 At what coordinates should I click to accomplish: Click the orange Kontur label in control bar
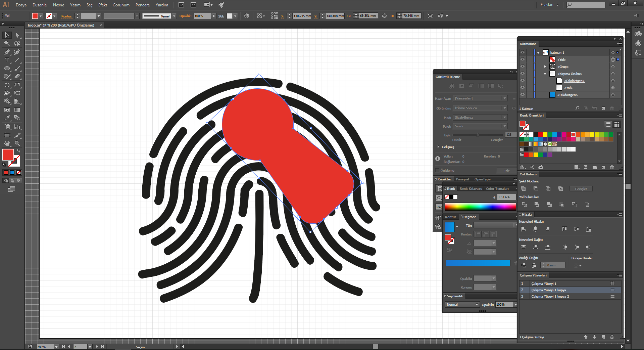point(67,16)
